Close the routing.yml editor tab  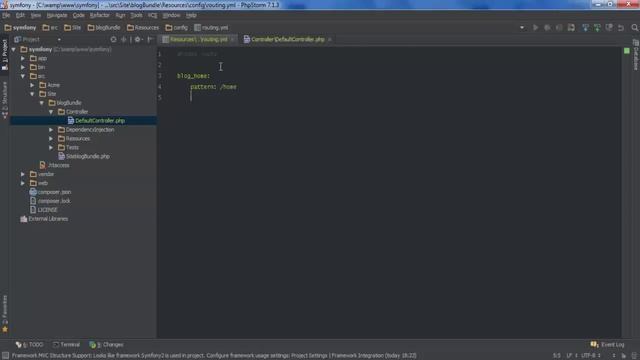(233, 40)
